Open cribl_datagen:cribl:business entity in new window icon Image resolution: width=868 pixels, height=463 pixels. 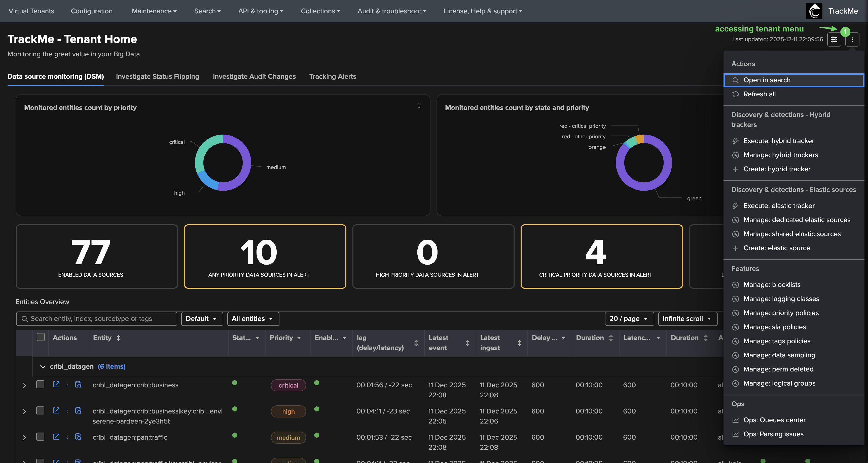(56, 385)
